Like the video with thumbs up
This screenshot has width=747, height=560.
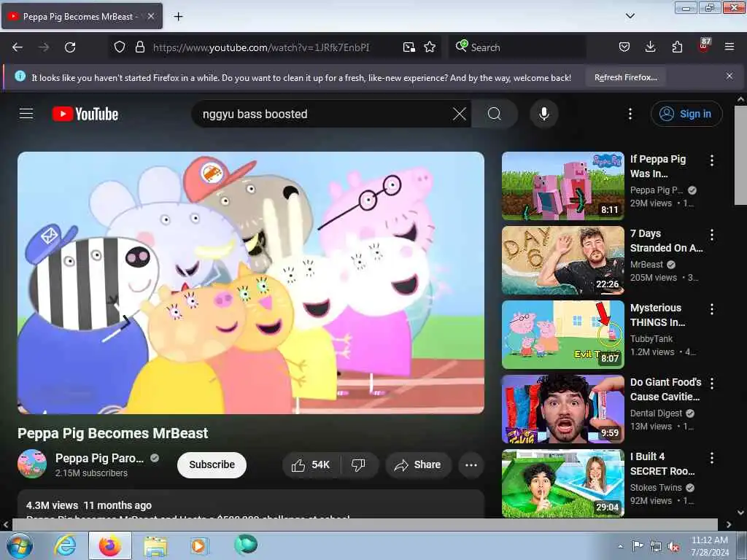(311, 464)
